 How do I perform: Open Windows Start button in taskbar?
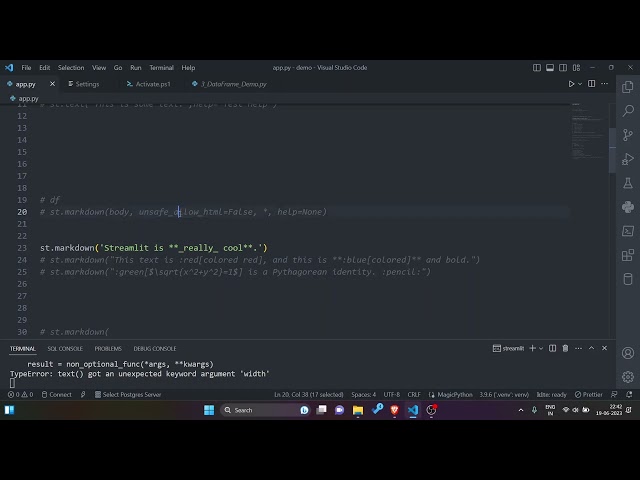209,410
